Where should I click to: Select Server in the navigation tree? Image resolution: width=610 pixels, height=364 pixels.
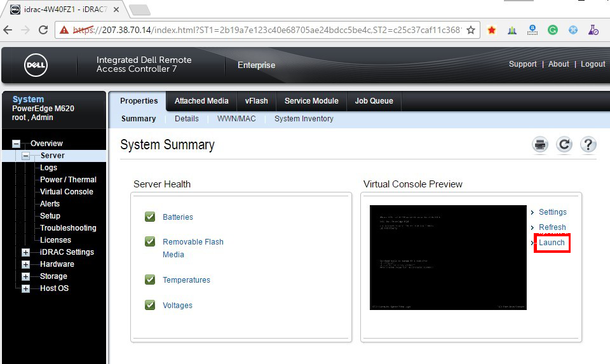tap(53, 156)
